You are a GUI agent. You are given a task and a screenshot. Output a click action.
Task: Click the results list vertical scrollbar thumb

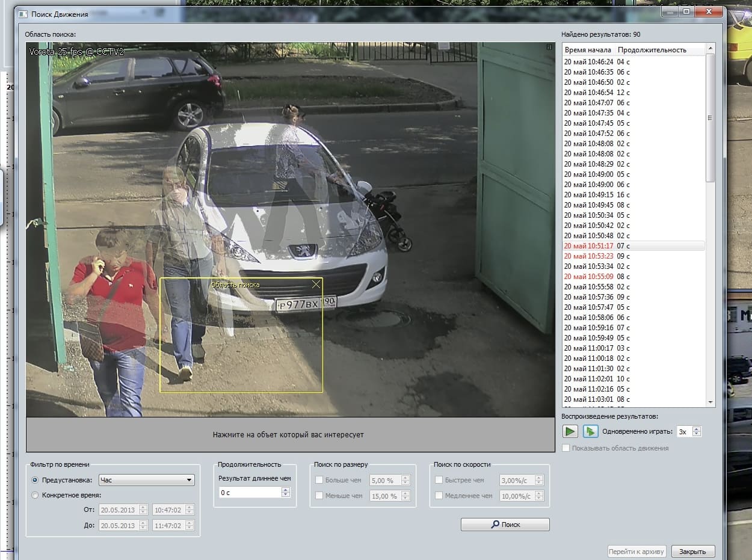coord(710,117)
